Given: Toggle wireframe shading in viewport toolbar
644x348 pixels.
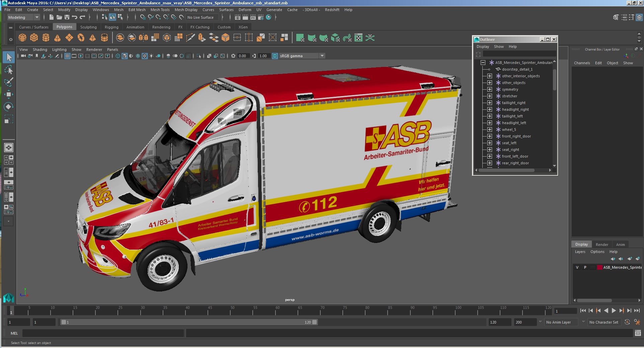Looking at the screenshot, I should point(118,56).
